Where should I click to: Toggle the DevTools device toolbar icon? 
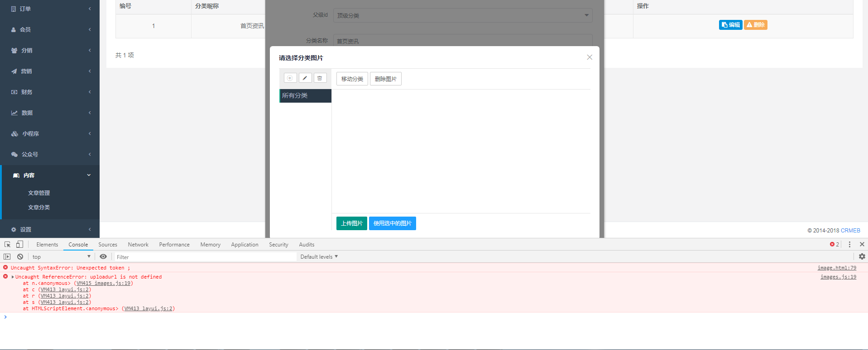(19, 244)
